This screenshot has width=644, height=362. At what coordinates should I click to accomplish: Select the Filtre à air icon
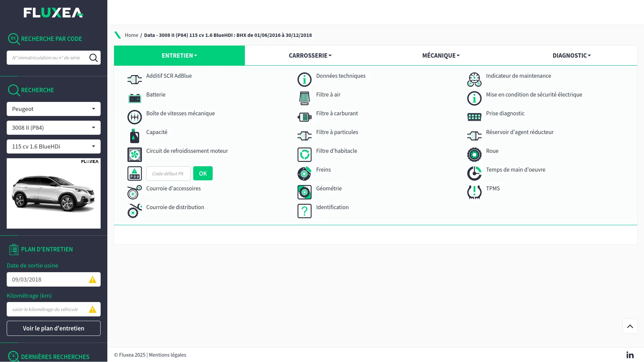pyautogui.click(x=305, y=98)
